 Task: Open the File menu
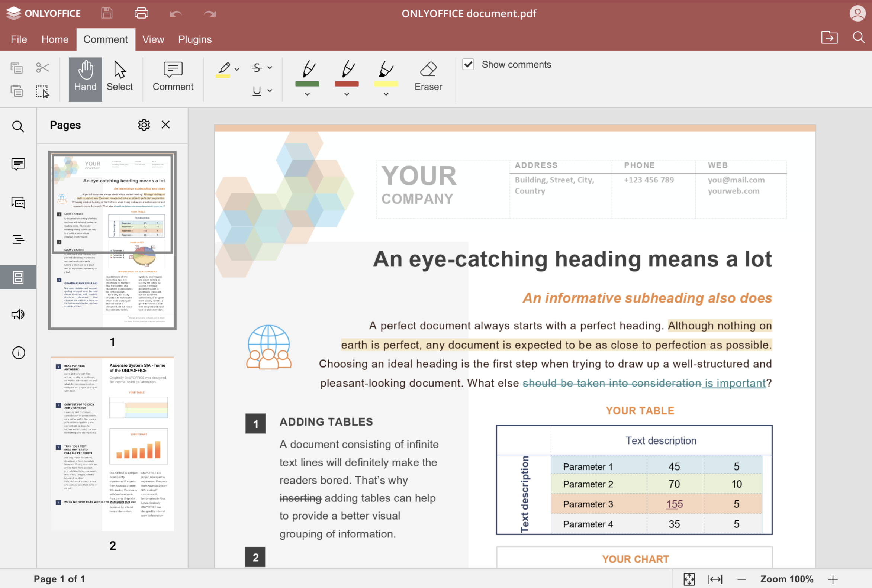pos(18,39)
